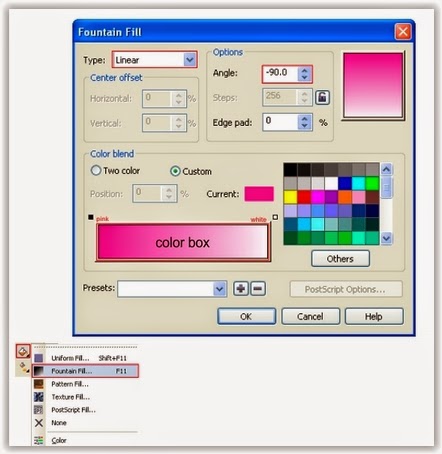Click the Texture Fill icon
Viewport: 442px width, 454px height.
pos(39,397)
